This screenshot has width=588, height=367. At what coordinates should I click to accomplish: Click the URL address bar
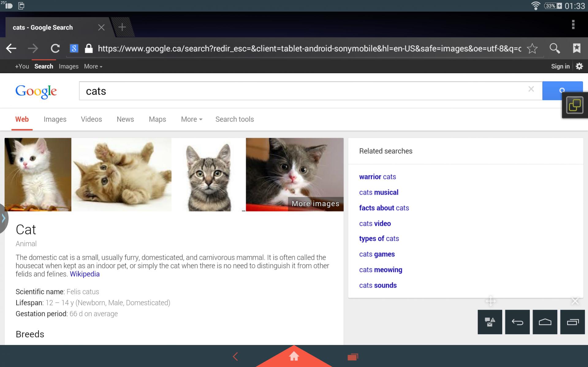pos(309,48)
